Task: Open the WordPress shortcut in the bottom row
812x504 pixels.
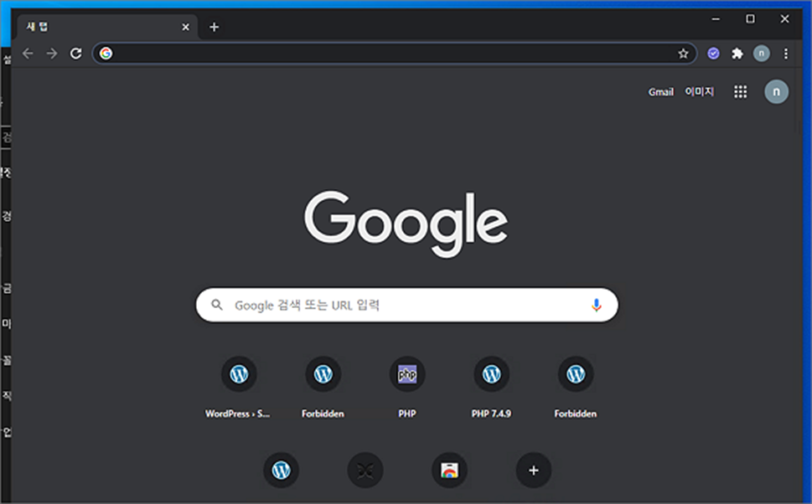Action: (282, 471)
